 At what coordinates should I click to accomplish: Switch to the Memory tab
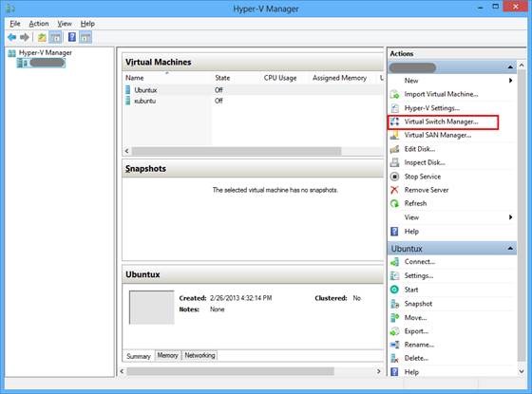(x=167, y=355)
